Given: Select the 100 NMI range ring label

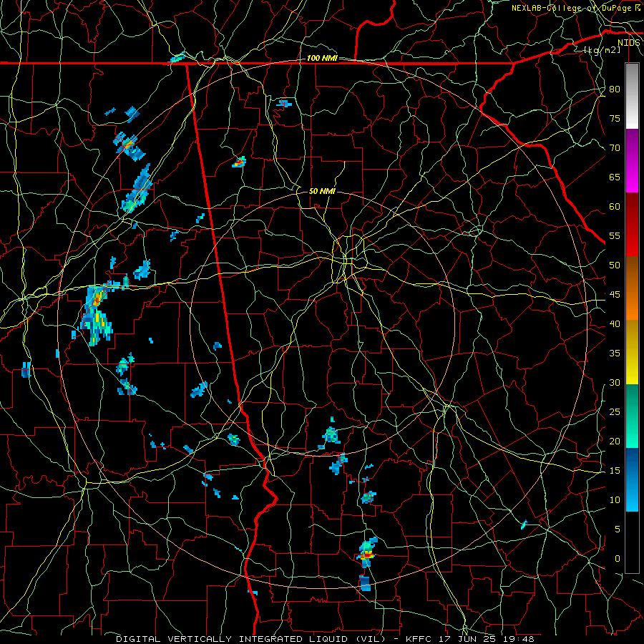Looking at the screenshot, I should pos(322,59).
